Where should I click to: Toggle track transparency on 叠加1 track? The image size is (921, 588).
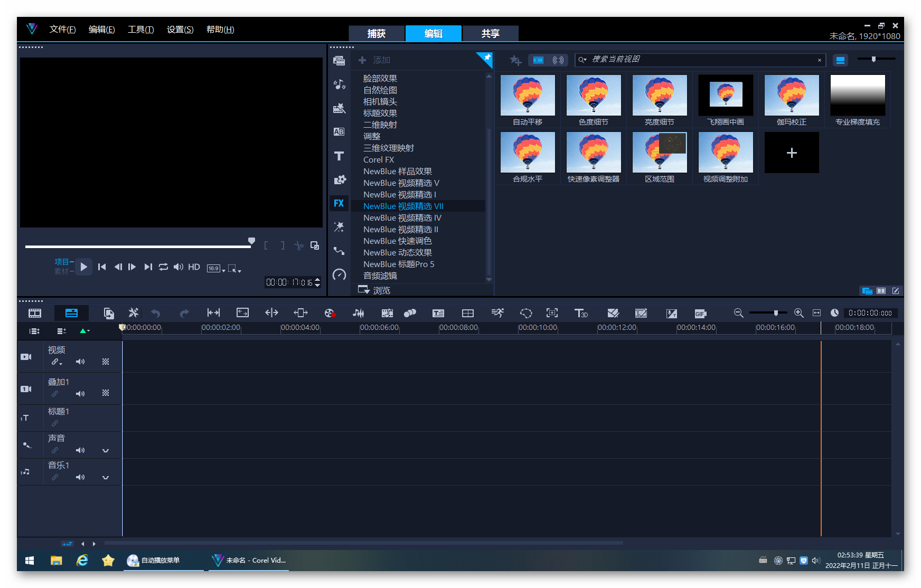click(106, 393)
